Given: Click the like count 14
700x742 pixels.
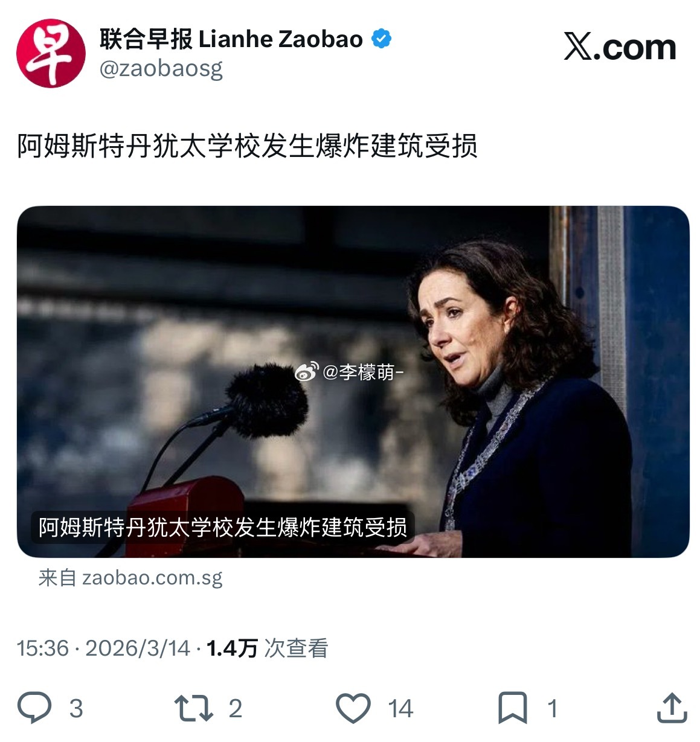Looking at the screenshot, I should pos(400,708).
